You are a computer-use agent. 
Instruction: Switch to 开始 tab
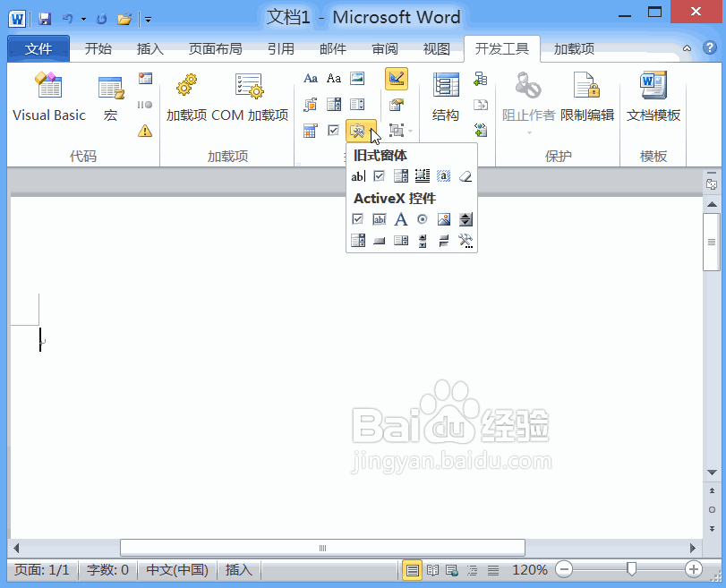point(98,48)
